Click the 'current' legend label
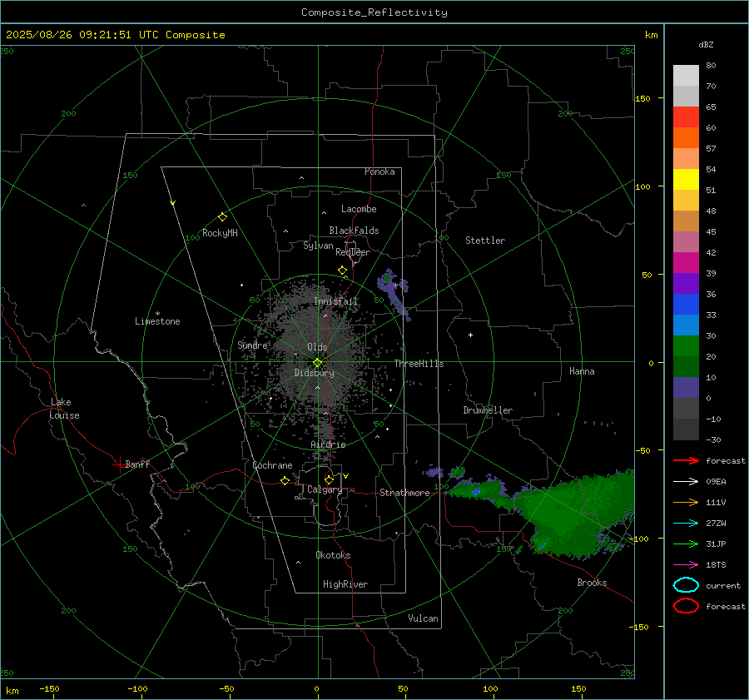This screenshot has width=749, height=700. [x=723, y=585]
